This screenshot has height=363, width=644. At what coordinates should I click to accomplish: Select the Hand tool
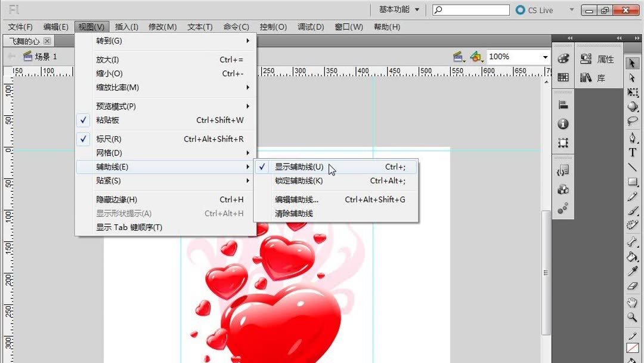(633, 303)
